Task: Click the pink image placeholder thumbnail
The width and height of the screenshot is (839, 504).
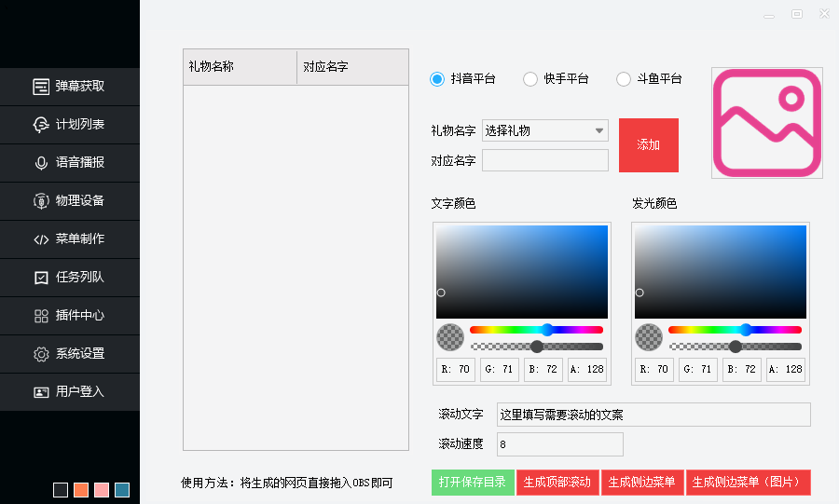Action: point(767,123)
